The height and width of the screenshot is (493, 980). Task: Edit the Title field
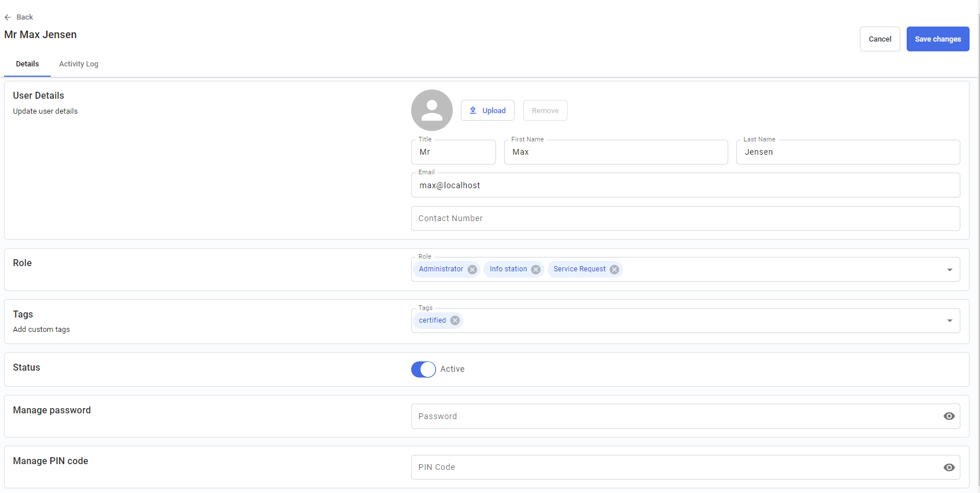click(x=453, y=152)
